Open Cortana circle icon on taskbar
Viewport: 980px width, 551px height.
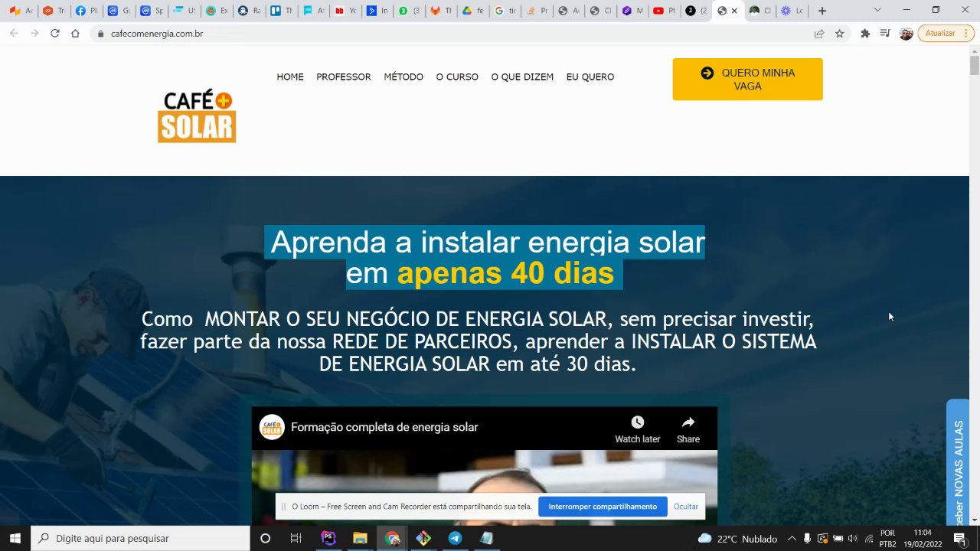click(x=265, y=538)
